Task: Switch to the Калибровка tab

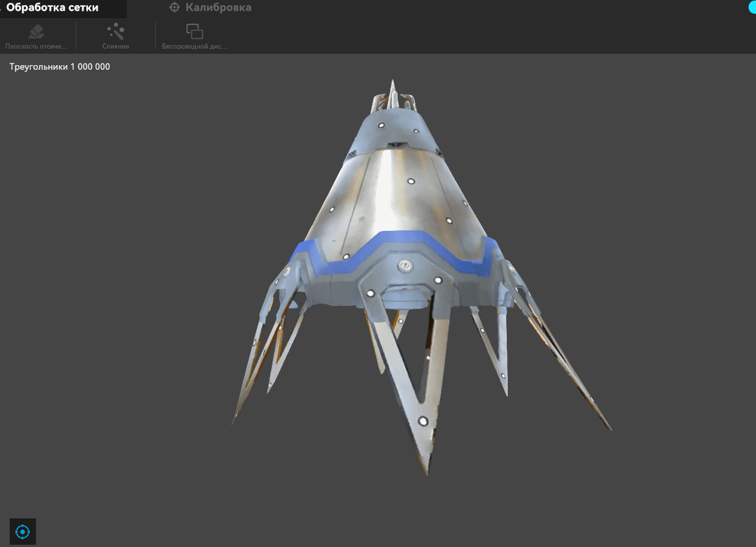Action: 210,8
